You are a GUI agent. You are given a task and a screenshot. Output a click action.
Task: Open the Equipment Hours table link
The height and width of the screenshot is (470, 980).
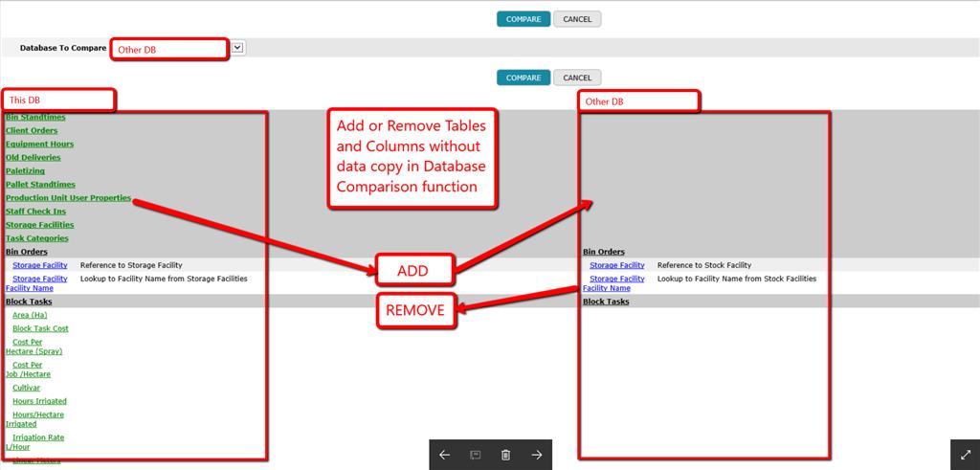tap(39, 144)
